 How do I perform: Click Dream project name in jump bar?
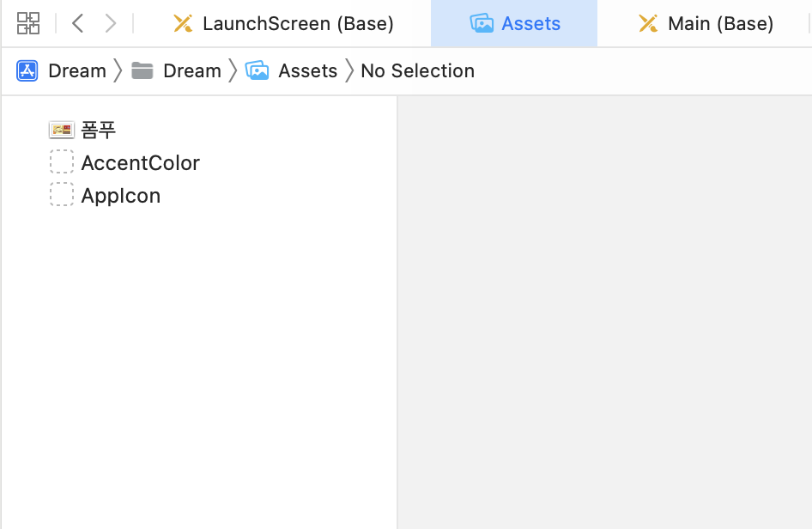77,70
